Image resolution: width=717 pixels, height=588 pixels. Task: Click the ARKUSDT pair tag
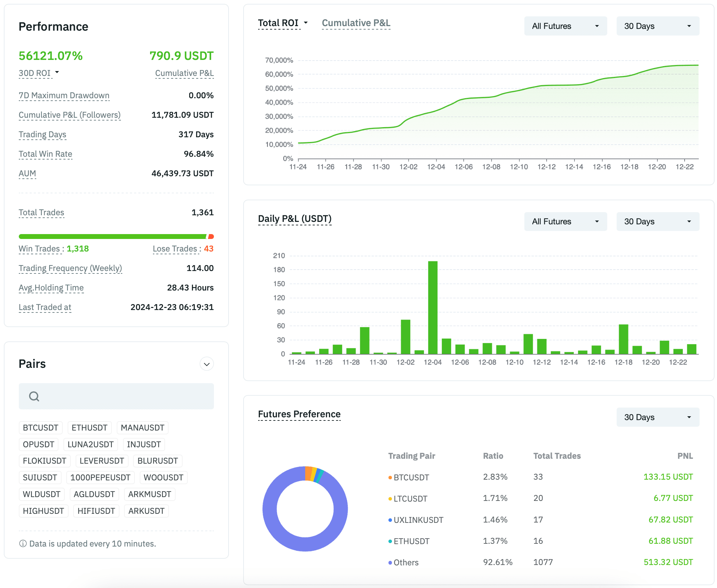[x=146, y=511]
